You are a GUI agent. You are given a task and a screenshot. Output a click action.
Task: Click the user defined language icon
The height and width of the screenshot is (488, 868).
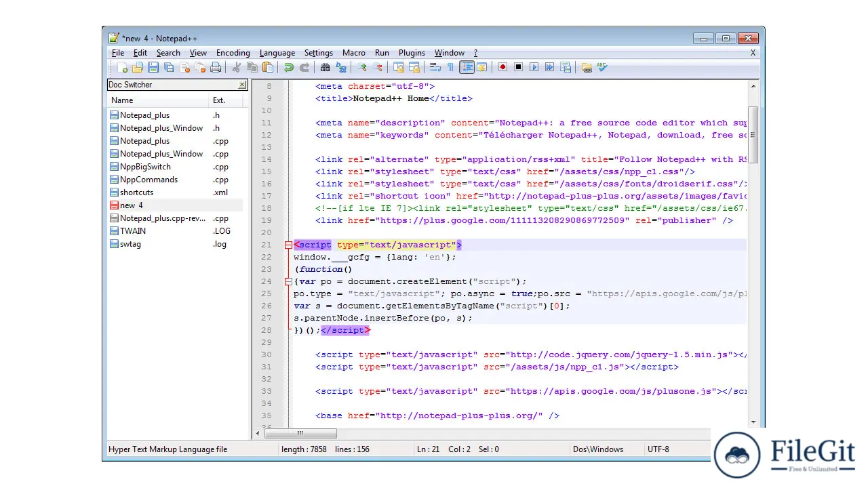click(482, 67)
